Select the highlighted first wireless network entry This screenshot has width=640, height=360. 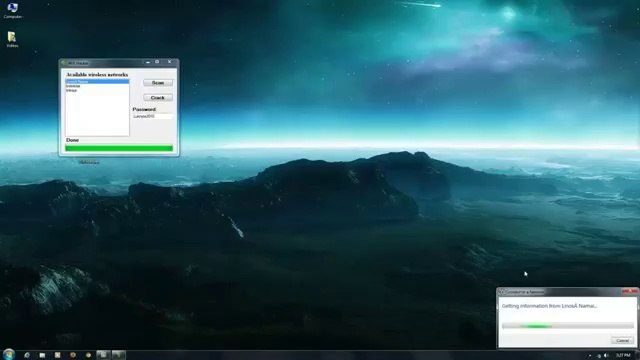click(97, 82)
